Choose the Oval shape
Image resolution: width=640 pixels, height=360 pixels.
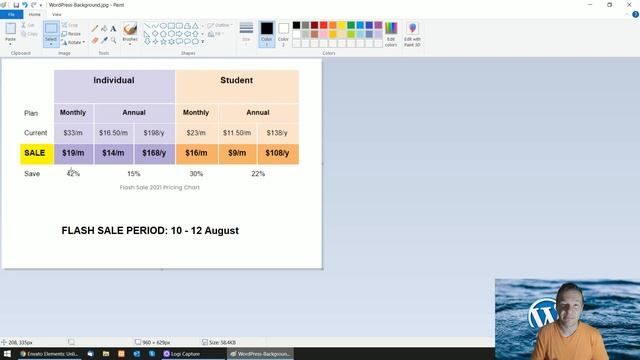pyautogui.click(x=163, y=26)
